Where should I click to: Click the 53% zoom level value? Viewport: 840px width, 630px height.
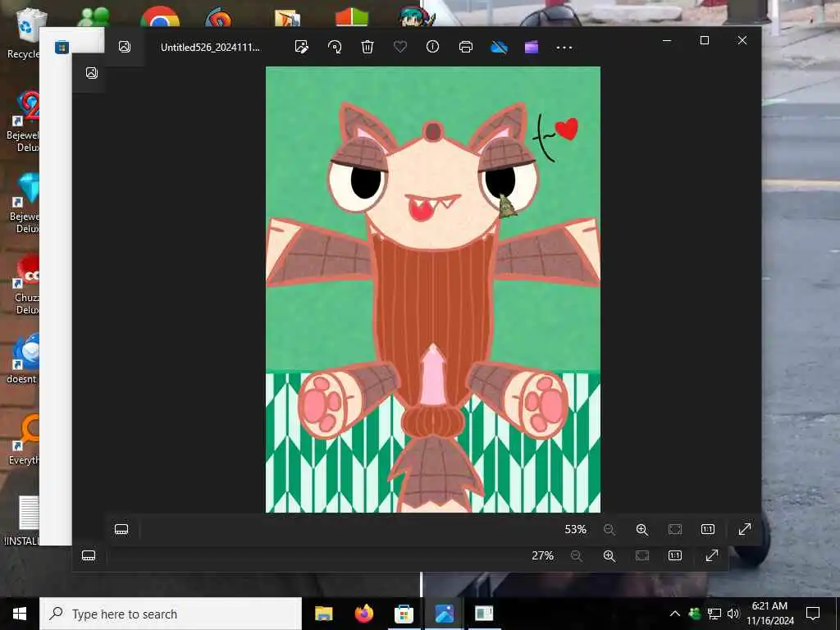(575, 529)
